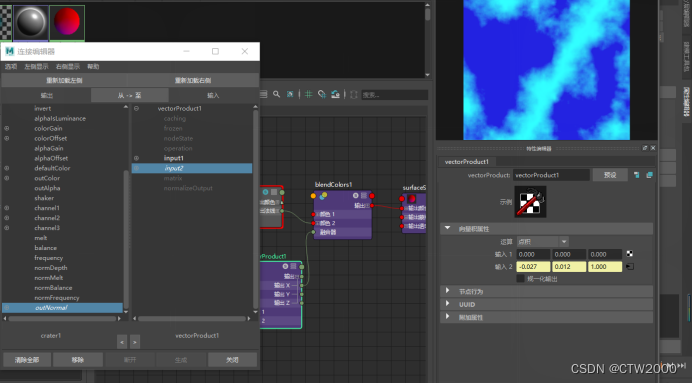Click the 预设 presets button
The height and width of the screenshot is (384, 693).
click(610, 175)
